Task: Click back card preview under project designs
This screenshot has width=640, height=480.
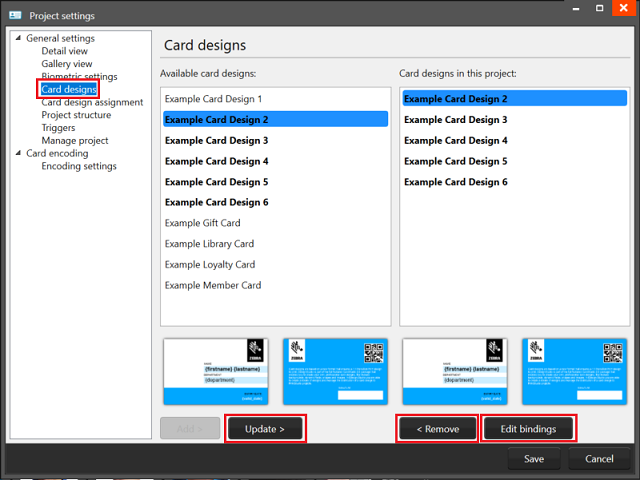Action: tap(575, 371)
